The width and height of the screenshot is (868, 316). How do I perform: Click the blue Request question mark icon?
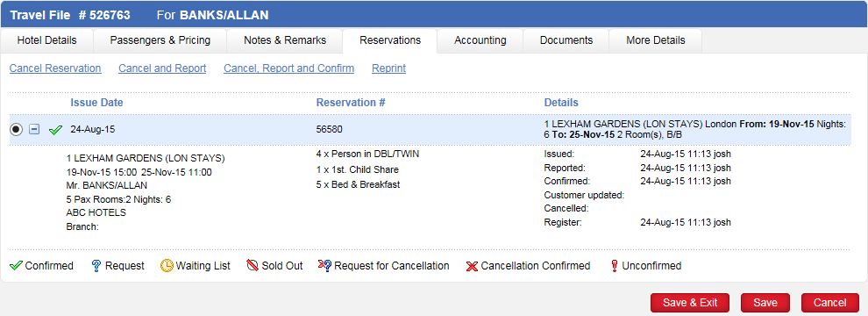(96, 266)
